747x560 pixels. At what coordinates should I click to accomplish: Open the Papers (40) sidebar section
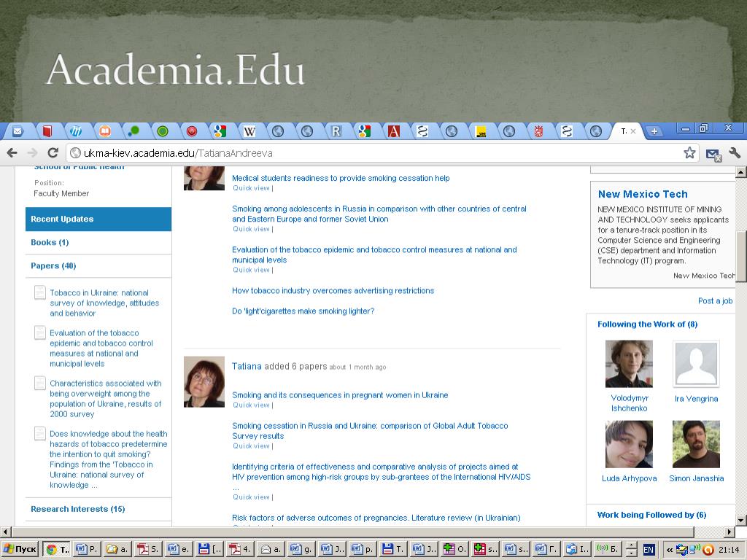(53, 265)
